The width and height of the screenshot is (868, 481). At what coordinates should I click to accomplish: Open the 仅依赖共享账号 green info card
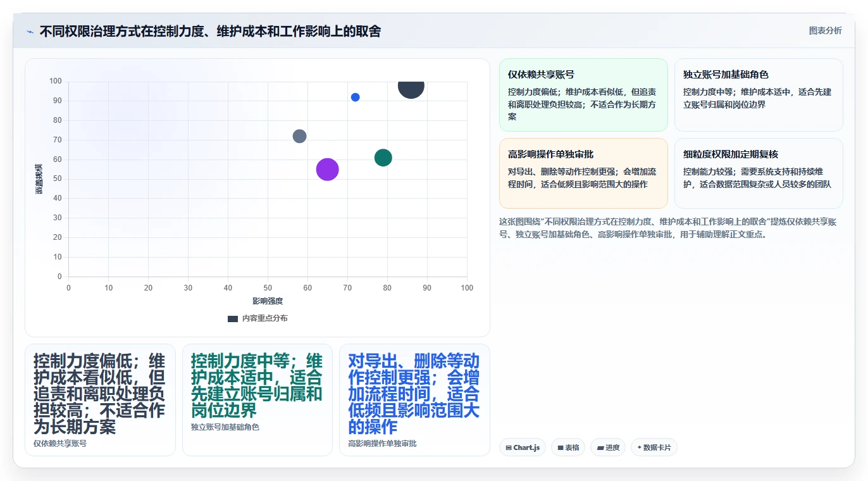pos(583,95)
